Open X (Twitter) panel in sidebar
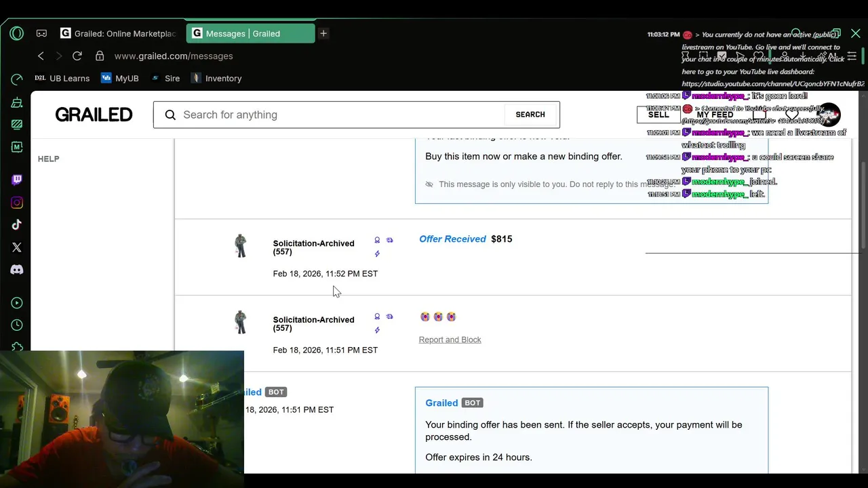 (x=17, y=247)
